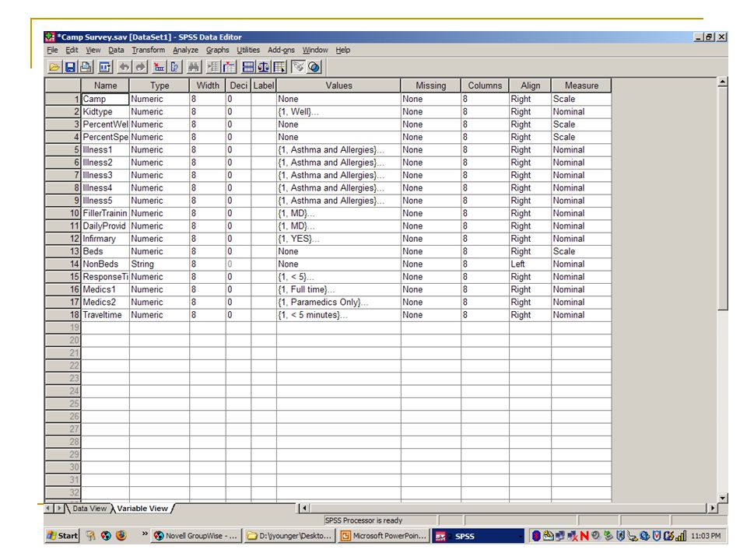Click the Use Sets circles icon
This screenshot has width=747, height=560.
tap(314, 67)
